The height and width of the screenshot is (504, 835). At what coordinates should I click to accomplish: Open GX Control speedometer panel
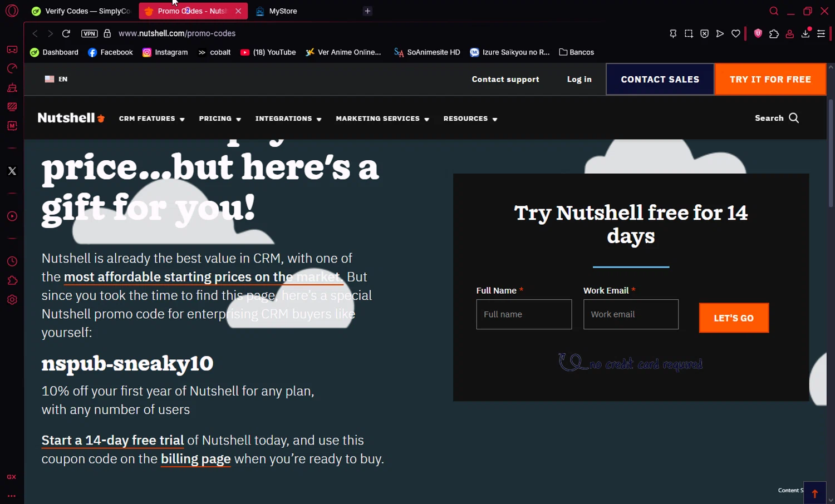point(12,68)
